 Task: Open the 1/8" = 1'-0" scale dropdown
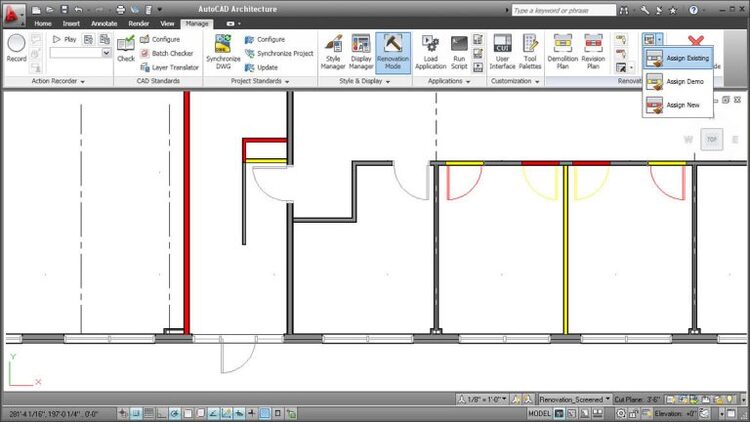[482, 399]
